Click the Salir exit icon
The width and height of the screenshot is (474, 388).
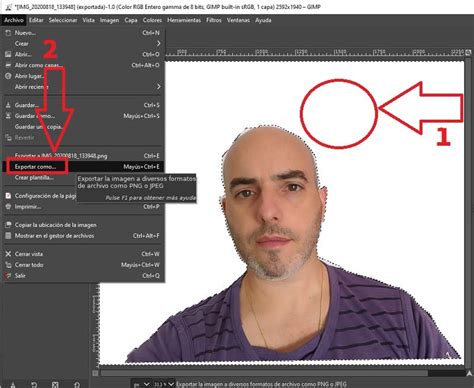pyautogui.click(x=8, y=276)
